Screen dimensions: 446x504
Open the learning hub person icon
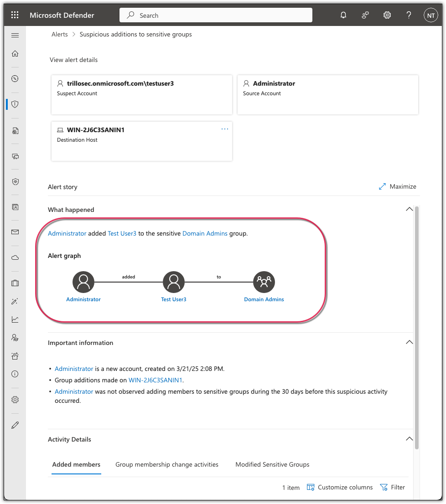15,338
